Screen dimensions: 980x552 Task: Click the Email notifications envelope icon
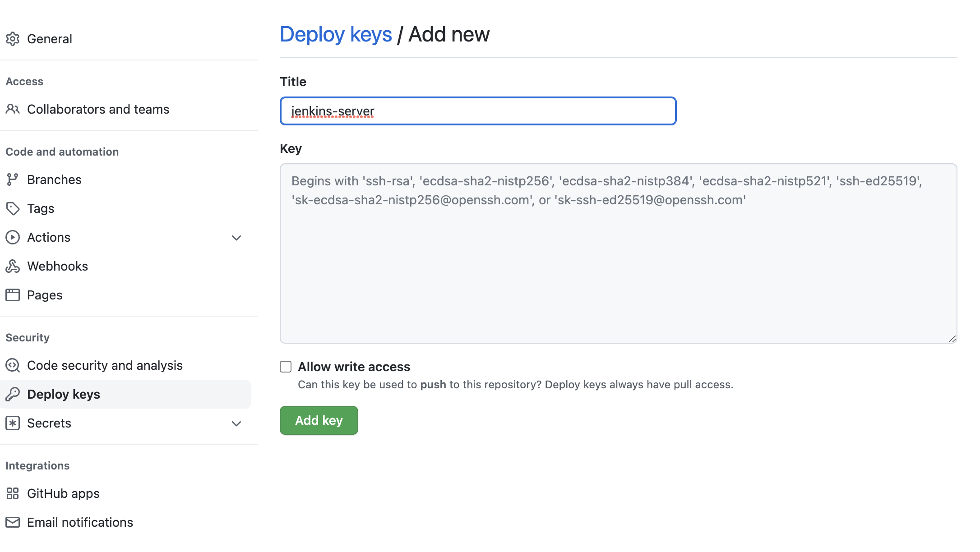tap(13, 522)
